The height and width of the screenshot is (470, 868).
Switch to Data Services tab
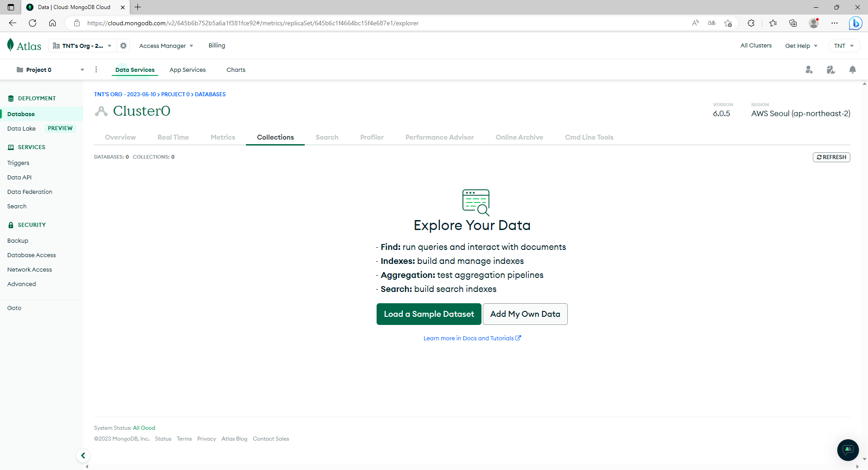[135, 70]
